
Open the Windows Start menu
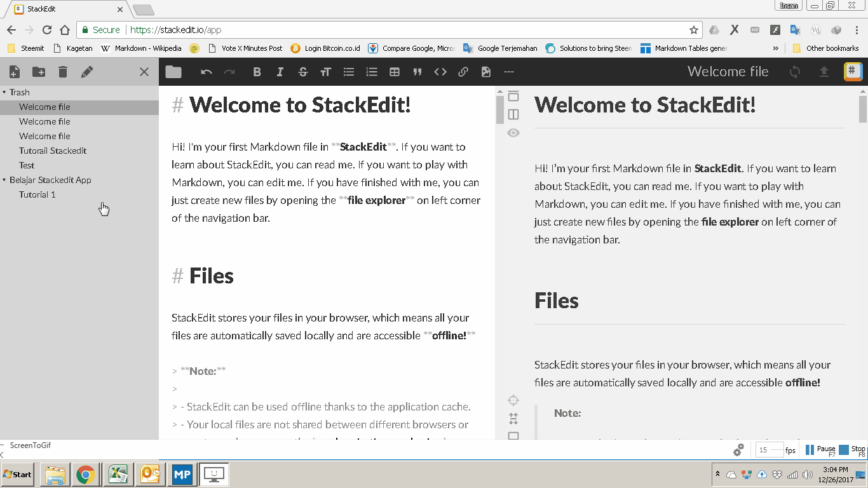point(18,474)
